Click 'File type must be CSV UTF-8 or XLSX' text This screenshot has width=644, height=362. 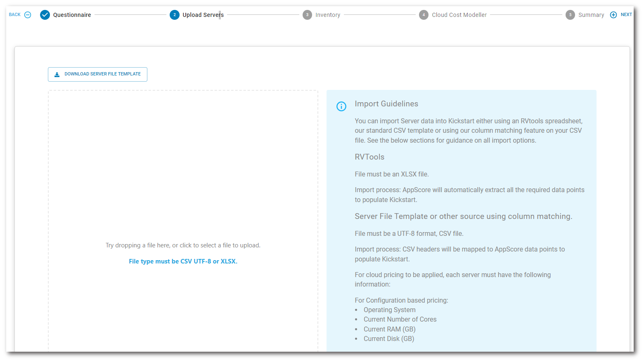pyautogui.click(x=183, y=261)
